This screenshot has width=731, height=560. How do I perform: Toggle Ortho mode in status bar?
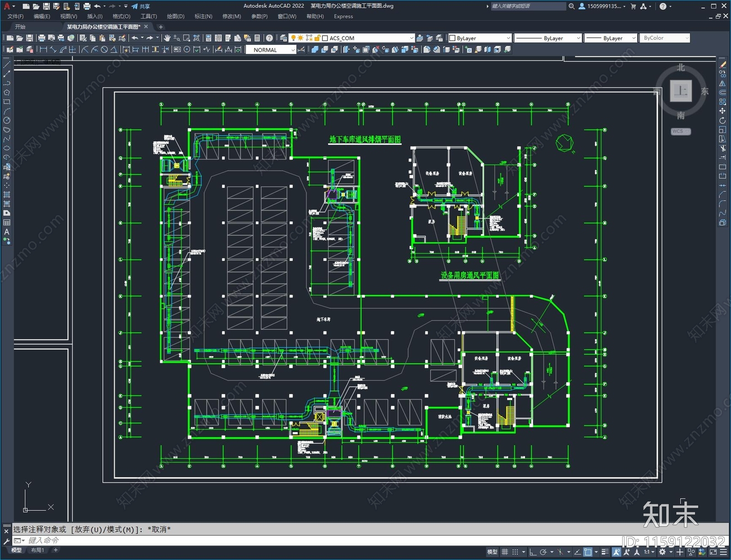533,552
